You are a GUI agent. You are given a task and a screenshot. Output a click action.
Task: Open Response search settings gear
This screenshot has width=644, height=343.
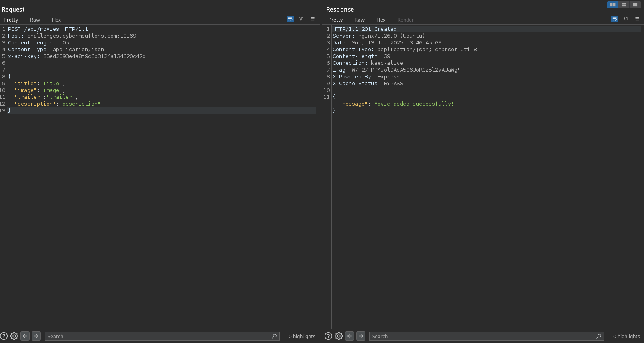click(339, 336)
